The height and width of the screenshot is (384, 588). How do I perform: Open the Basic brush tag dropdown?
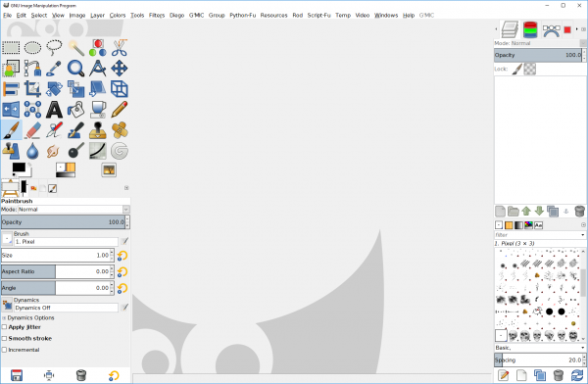(x=540, y=348)
